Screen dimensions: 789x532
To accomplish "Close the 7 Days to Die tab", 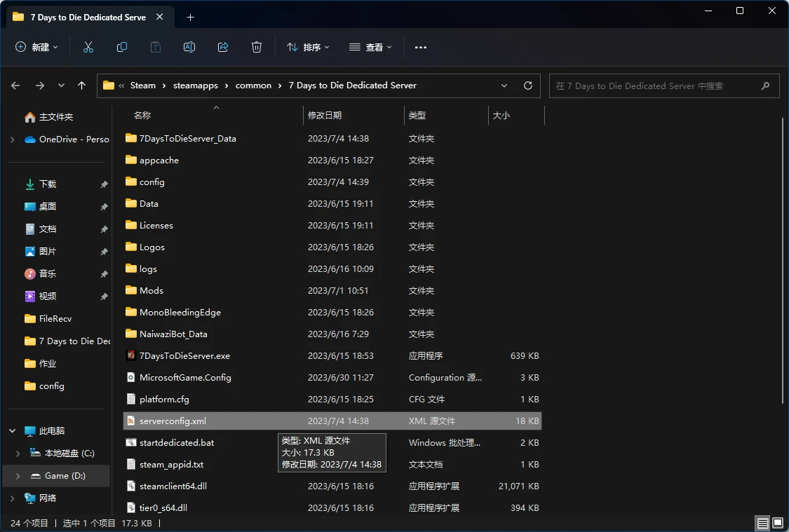I will pyautogui.click(x=159, y=17).
